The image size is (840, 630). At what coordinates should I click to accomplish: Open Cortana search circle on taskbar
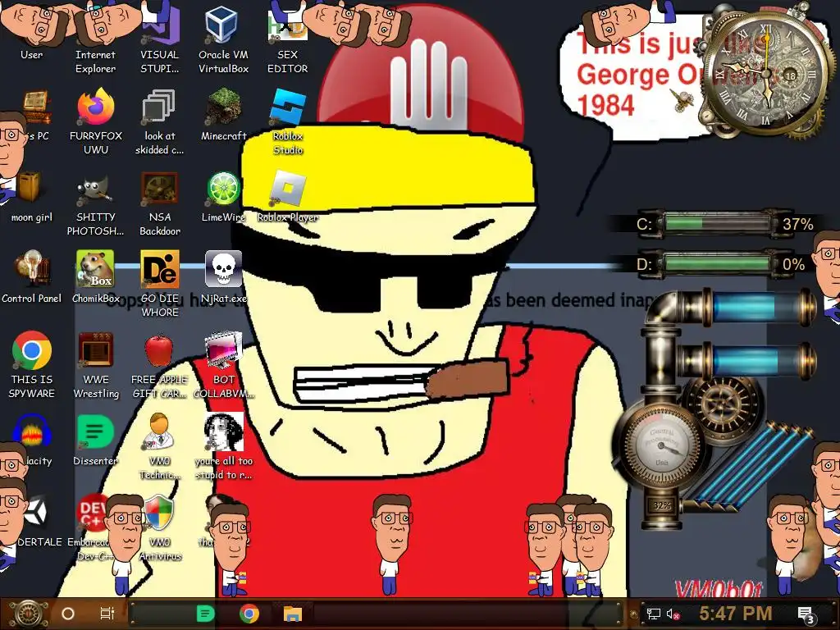click(68, 614)
